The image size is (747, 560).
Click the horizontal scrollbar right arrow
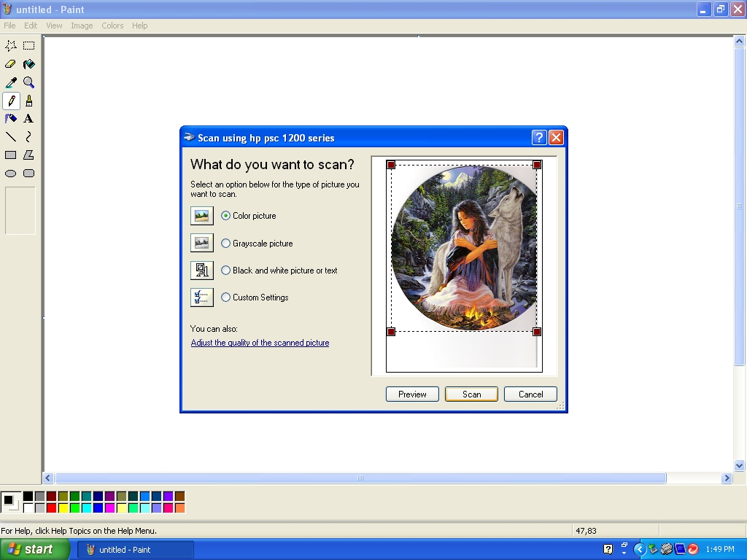click(727, 478)
